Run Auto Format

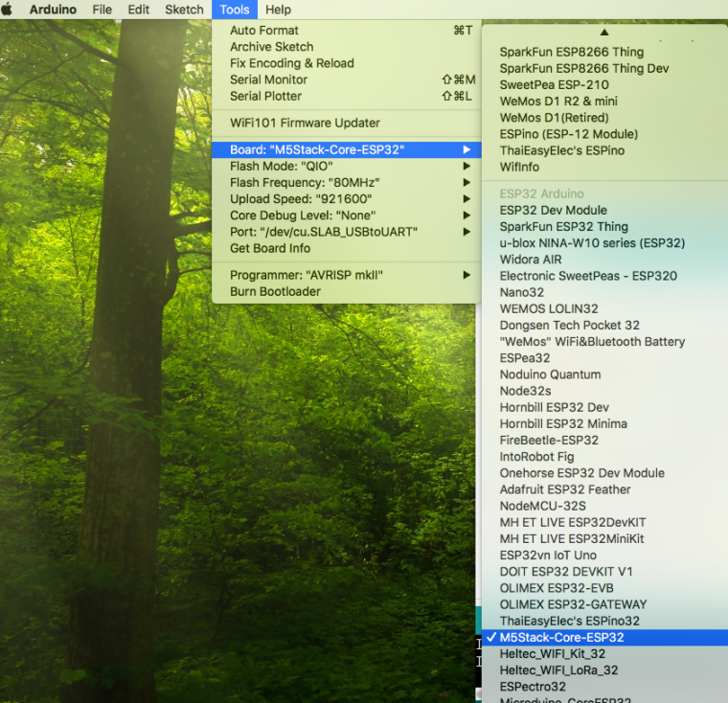347,31
